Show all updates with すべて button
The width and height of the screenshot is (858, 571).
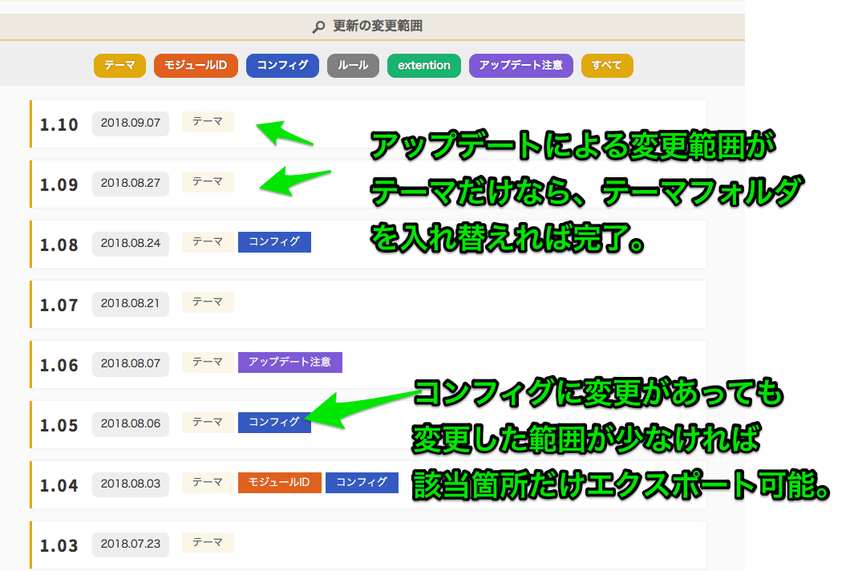[x=607, y=66]
